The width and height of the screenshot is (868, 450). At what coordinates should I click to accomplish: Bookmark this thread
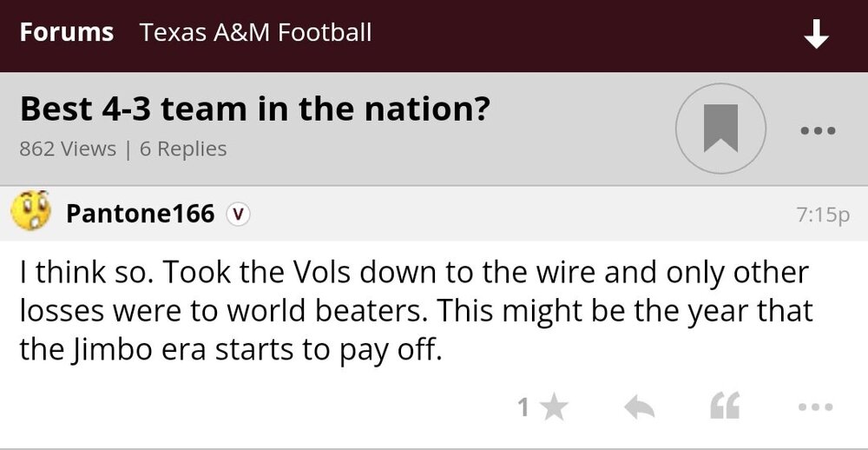point(720,130)
